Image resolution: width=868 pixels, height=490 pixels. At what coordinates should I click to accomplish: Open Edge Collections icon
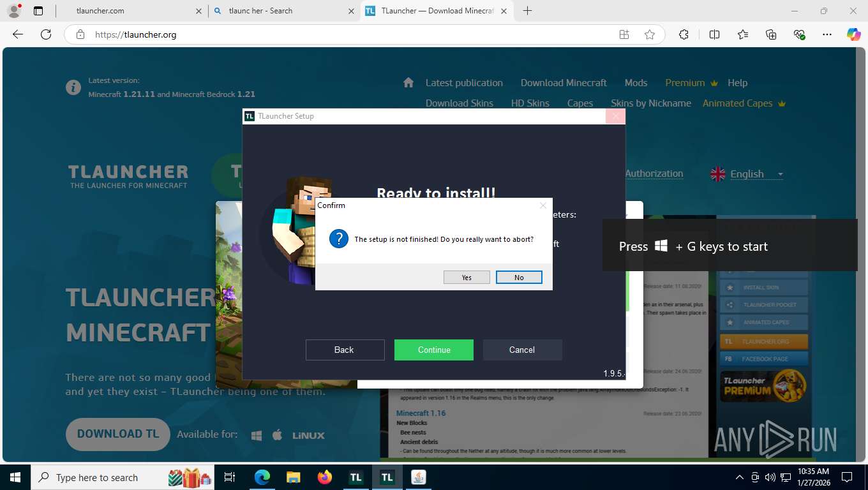tap(771, 34)
